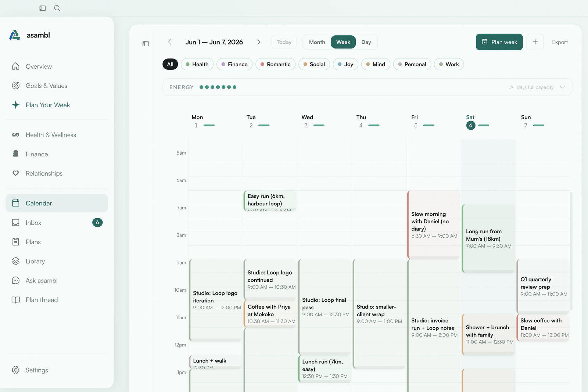Screen dimensions: 588x392
Task: Toggle Mind category filter
Action: tap(376, 64)
